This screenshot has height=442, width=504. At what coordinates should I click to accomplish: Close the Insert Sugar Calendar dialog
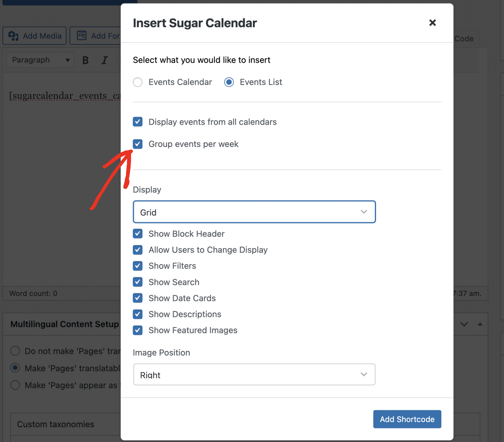pyautogui.click(x=432, y=23)
